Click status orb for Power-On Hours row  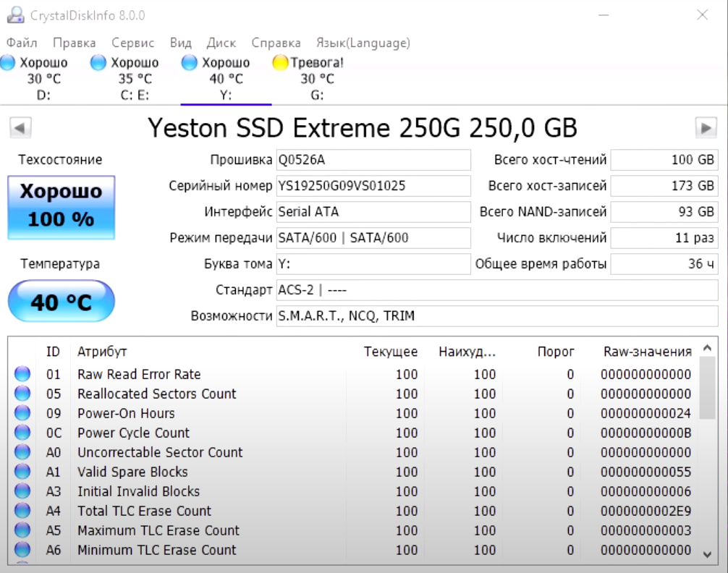coord(22,413)
